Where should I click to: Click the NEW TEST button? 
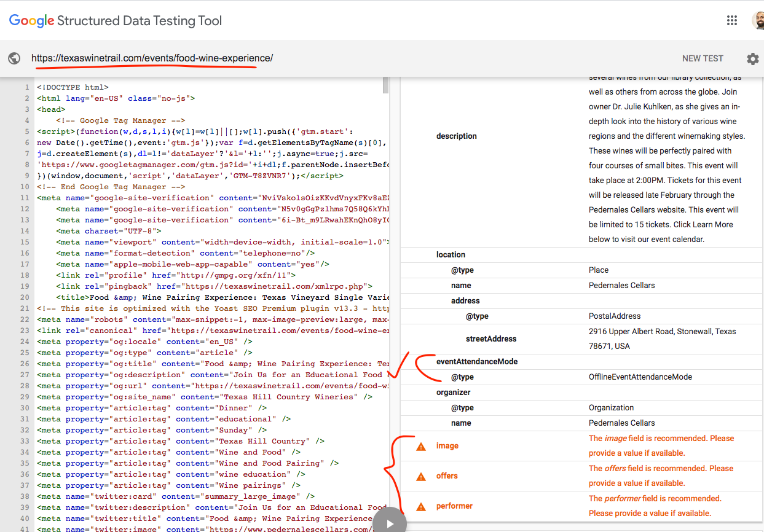click(703, 58)
